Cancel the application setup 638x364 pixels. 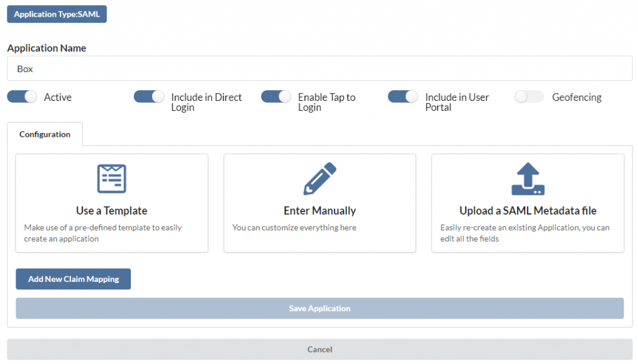click(x=320, y=349)
